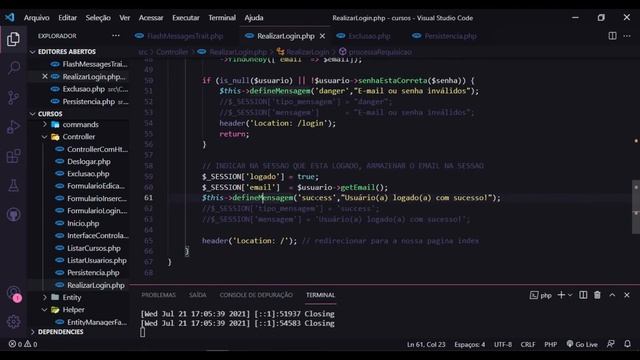Open the Arquivo menu

(36, 18)
